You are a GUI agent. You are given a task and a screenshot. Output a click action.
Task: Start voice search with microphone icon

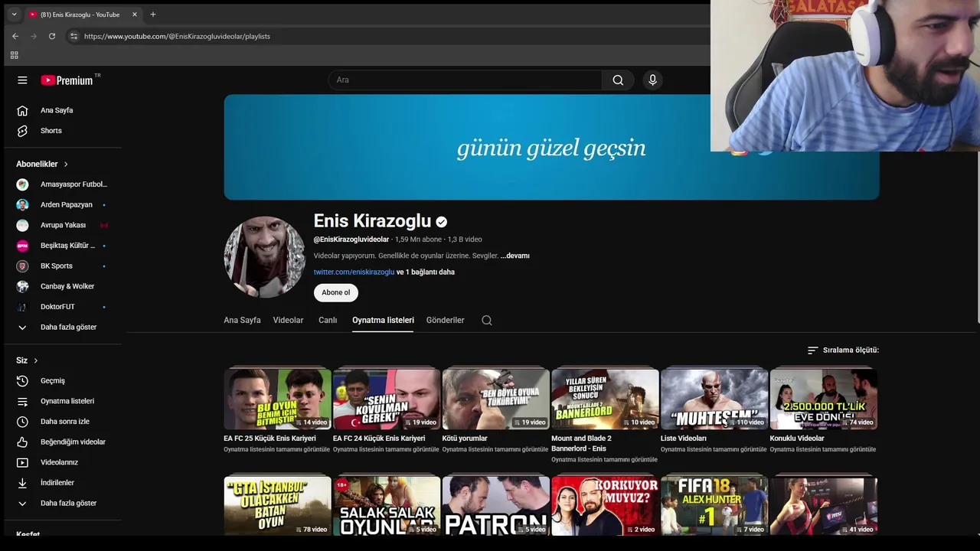(652, 80)
